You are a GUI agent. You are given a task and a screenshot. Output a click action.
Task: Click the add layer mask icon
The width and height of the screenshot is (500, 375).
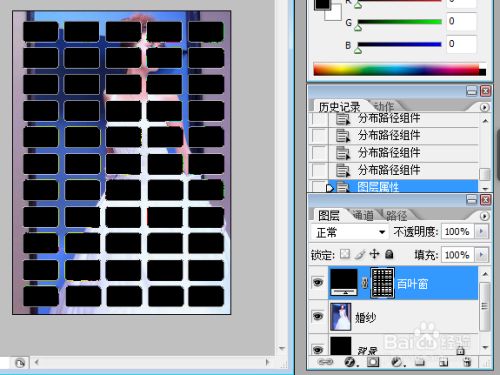click(x=373, y=362)
